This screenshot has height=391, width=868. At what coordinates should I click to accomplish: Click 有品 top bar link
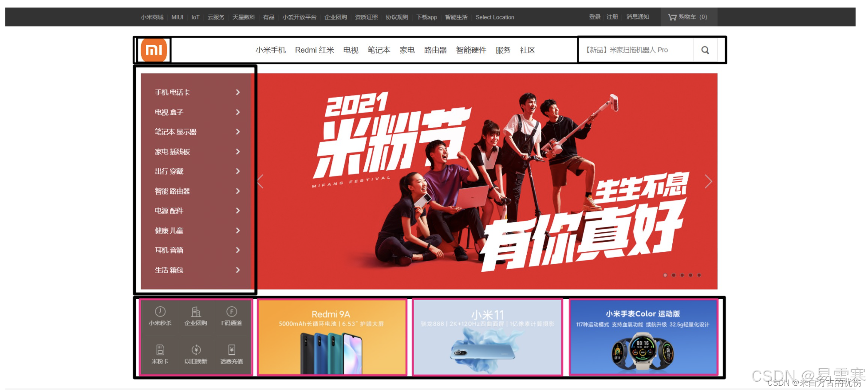point(269,17)
